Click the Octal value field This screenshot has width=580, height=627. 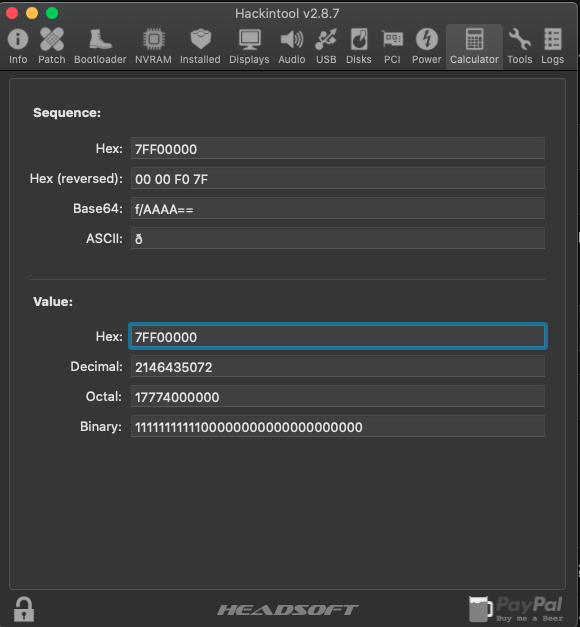pos(338,396)
